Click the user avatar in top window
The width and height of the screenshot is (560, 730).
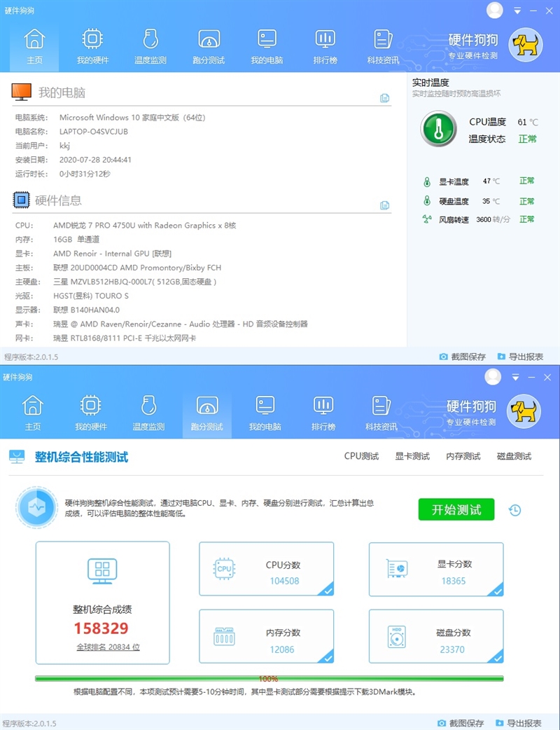495,10
